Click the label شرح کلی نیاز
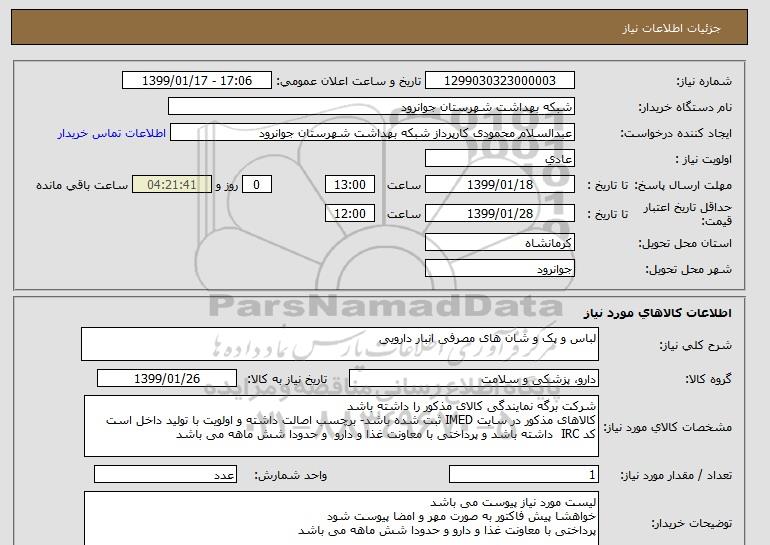 click(x=695, y=345)
